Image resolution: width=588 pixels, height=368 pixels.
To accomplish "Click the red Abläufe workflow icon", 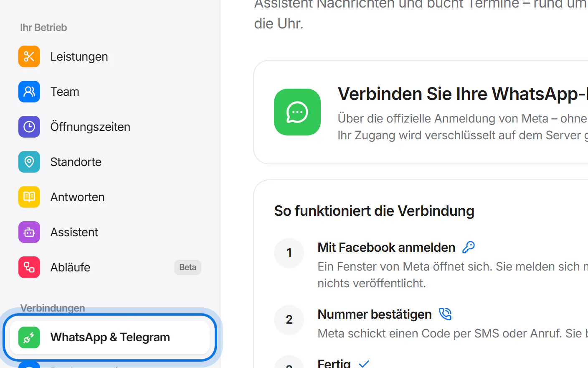I will (29, 267).
